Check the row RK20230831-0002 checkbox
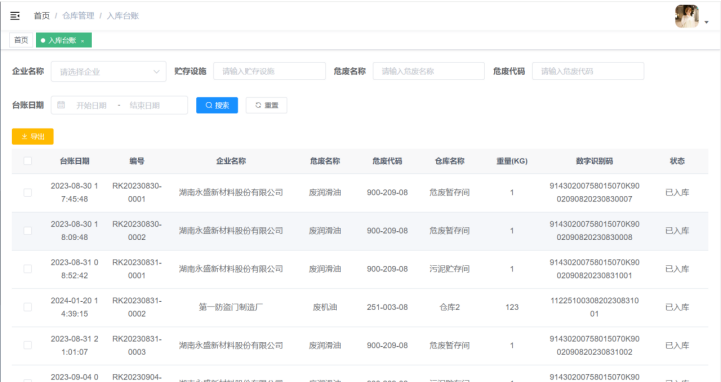This screenshot has height=382, width=721. (28, 307)
